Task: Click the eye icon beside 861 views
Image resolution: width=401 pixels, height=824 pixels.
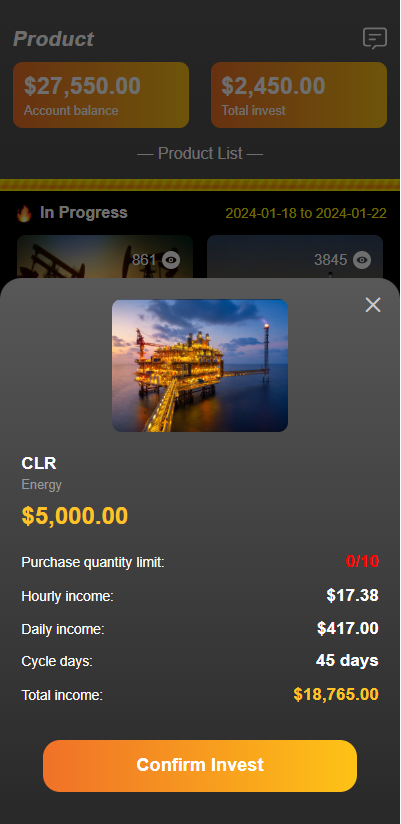Action: click(171, 260)
